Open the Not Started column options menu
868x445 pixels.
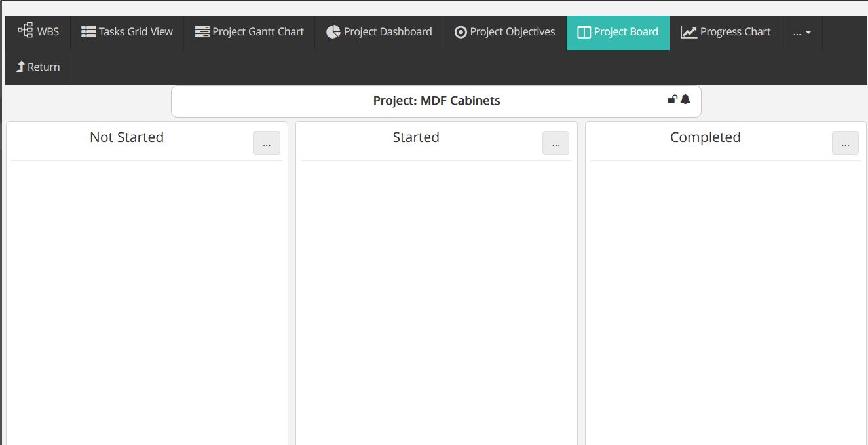[266, 143]
